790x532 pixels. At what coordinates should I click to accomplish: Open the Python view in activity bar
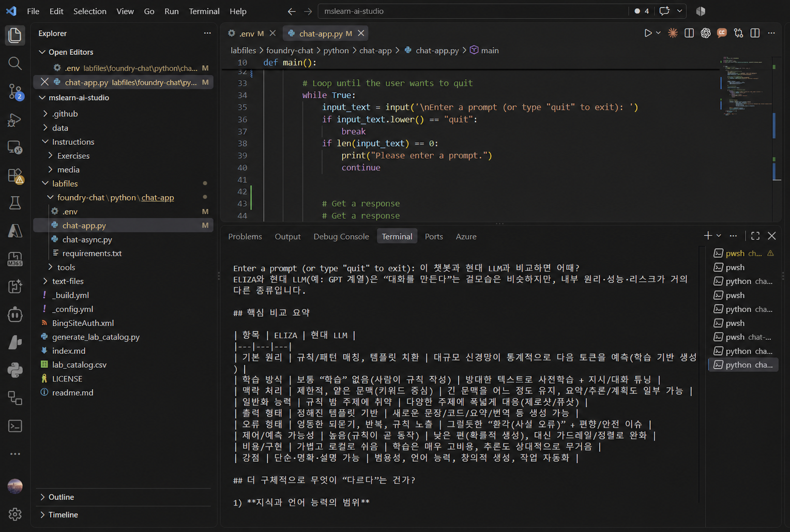pyautogui.click(x=15, y=370)
